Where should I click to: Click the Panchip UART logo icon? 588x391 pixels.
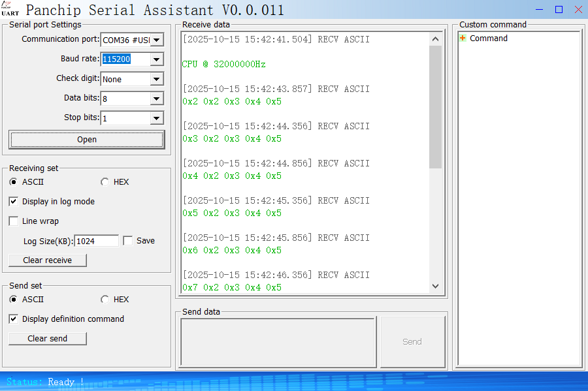(10, 9)
